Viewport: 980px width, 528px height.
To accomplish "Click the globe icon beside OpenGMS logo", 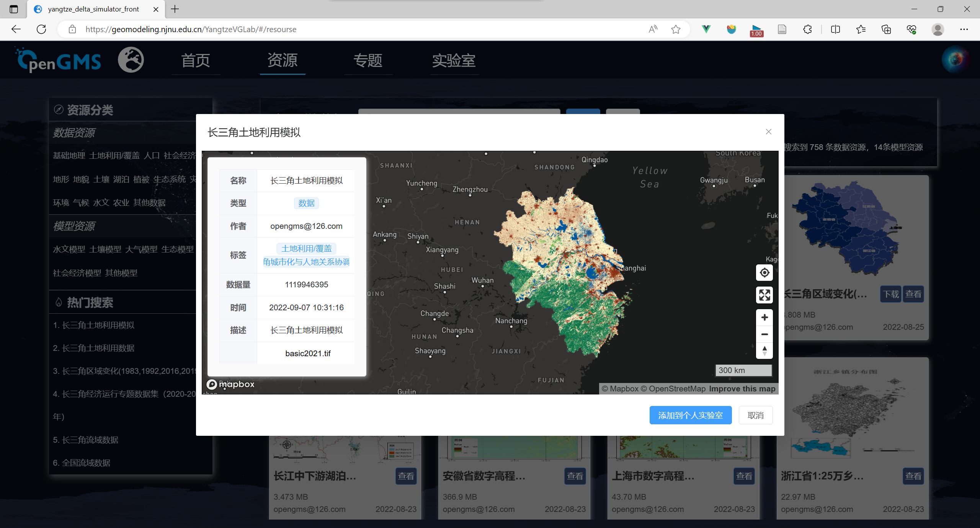I will coord(131,60).
